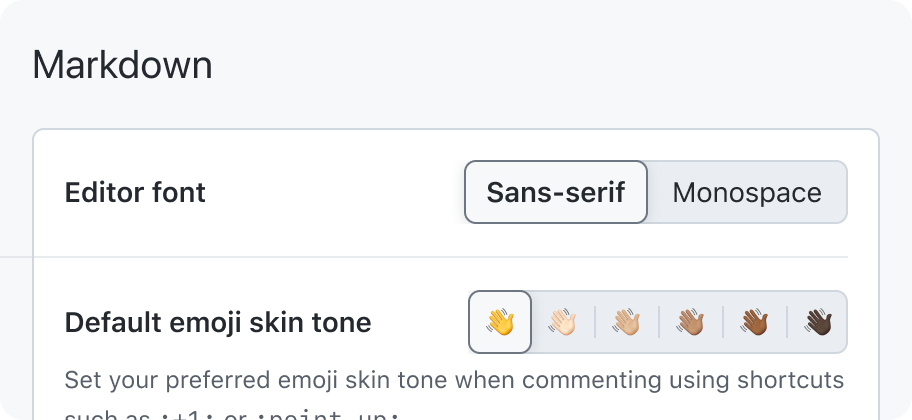The image size is (912, 420).
Task: Click the word "commenting" in the description
Action: (x=592, y=382)
